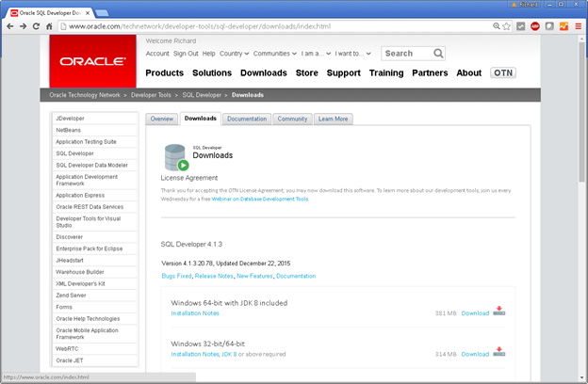Open the Support menu
The image size is (588, 384).
click(x=344, y=73)
